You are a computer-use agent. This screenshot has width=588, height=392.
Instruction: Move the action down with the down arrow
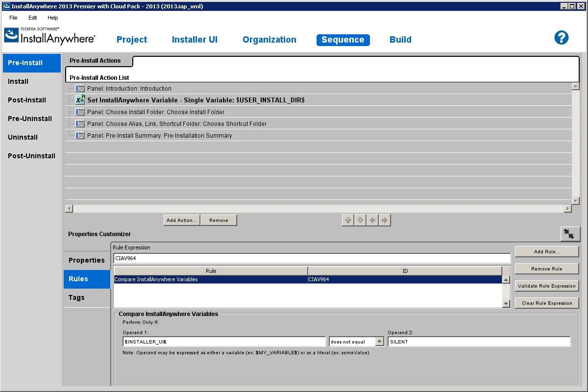click(360, 220)
